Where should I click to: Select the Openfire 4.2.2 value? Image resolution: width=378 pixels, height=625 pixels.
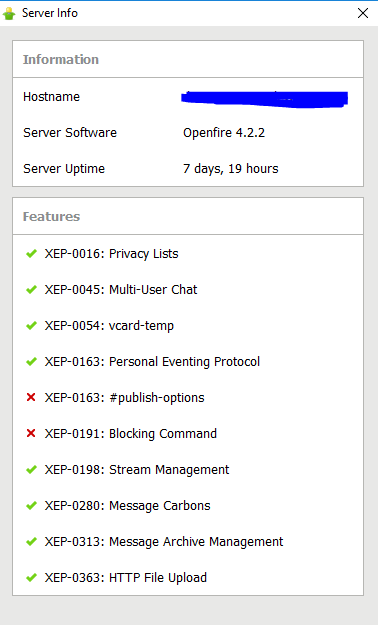coord(224,133)
